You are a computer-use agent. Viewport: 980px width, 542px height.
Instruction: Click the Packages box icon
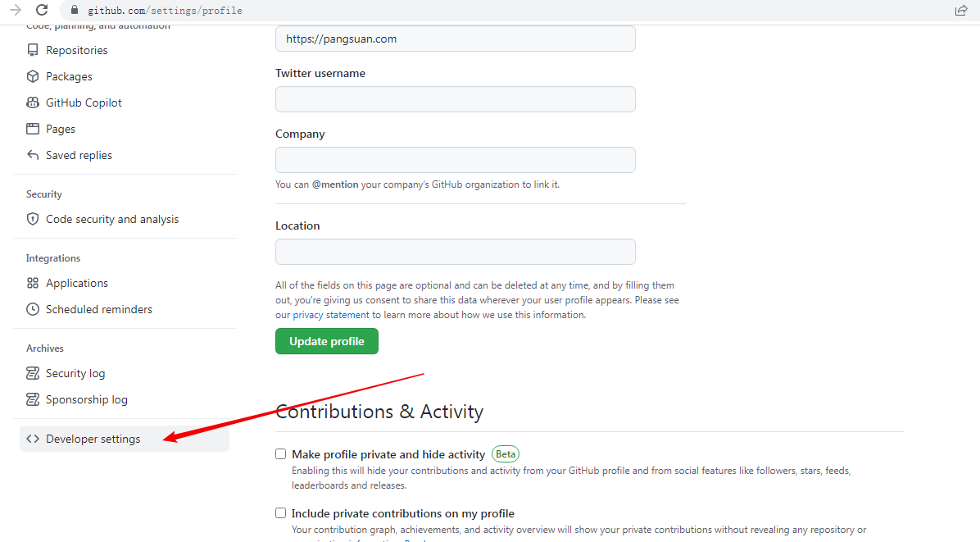(x=33, y=76)
